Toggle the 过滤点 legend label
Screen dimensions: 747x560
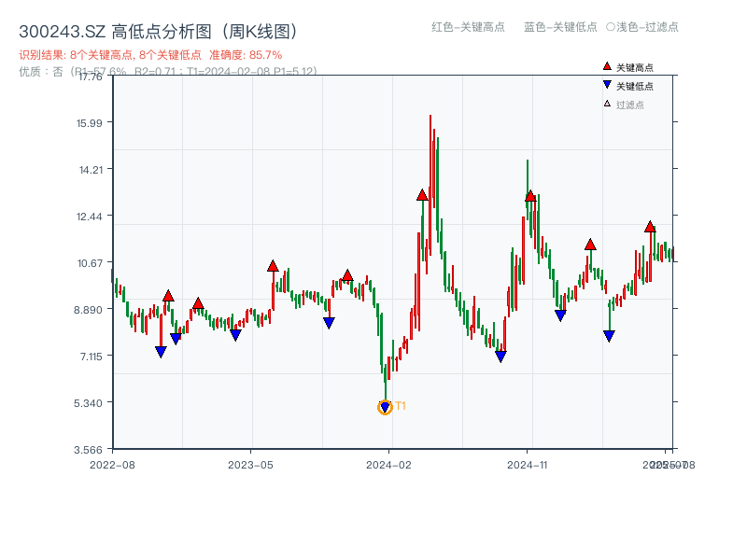[x=629, y=105]
